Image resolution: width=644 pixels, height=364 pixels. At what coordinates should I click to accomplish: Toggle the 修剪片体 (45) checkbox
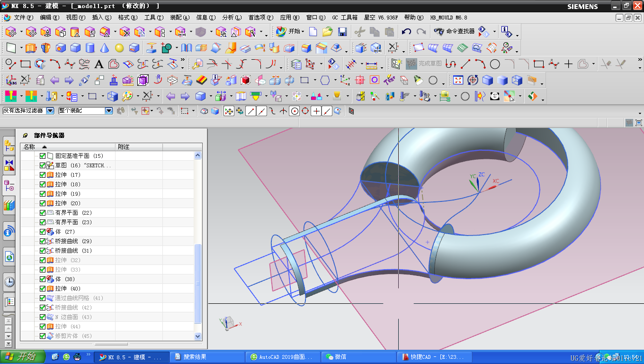tap(43, 336)
